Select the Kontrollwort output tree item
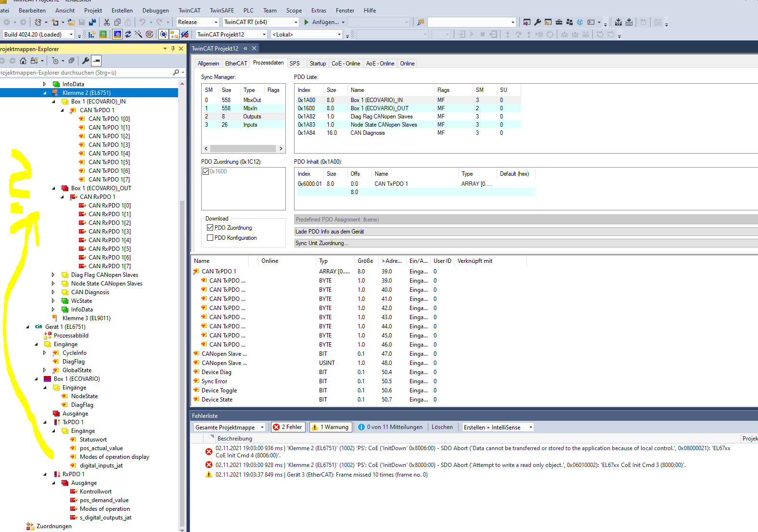This screenshot has width=758, height=532. (x=95, y=492)
